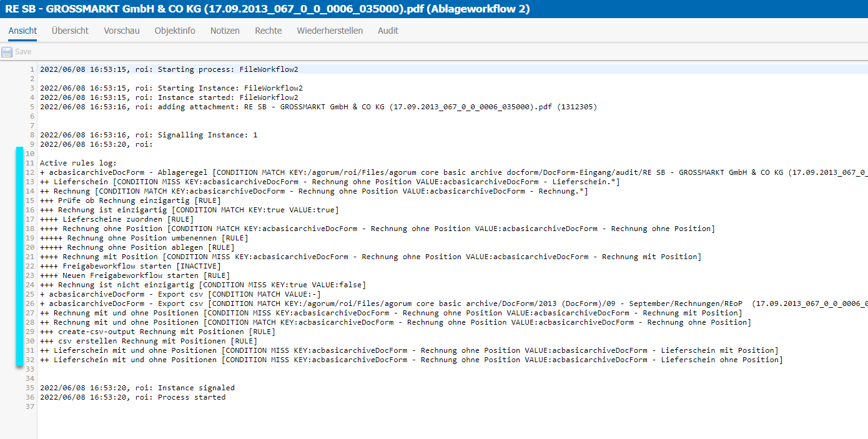Click the Save button label
868x439 pixels.
click(x=23, y=52)
